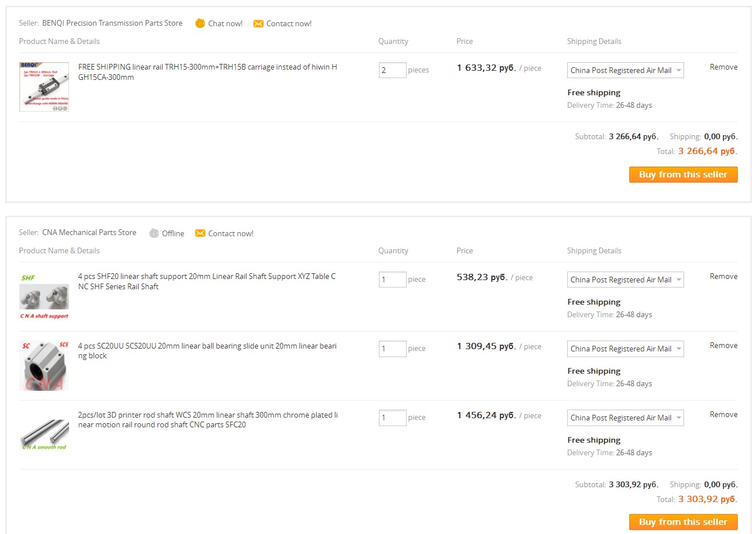Expand shipping dropdown for TRH15 linear rail
The width and height of the screenshot is (756, 534).
[625, 70]
